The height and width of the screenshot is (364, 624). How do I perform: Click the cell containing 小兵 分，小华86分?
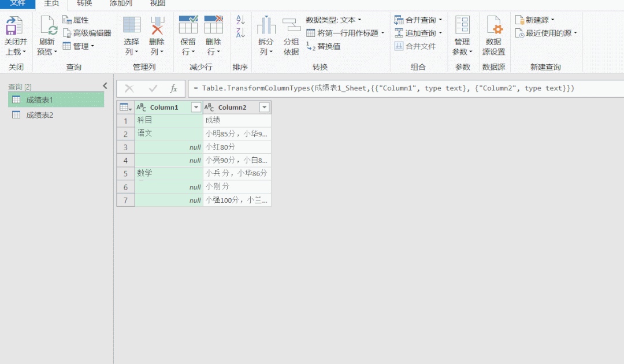pyautogui.click(x=237, y=173)
